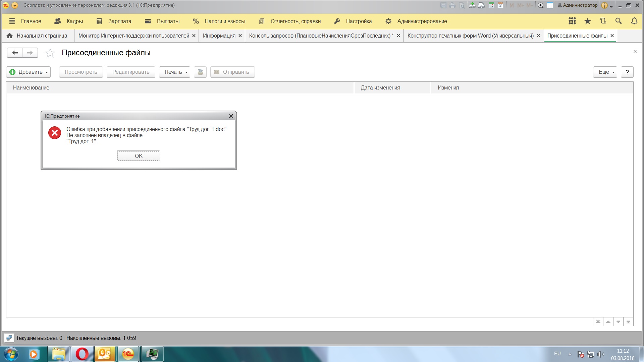Expand the arrow next to info icon
Viewport: 644px width, 362px height.
611,6
